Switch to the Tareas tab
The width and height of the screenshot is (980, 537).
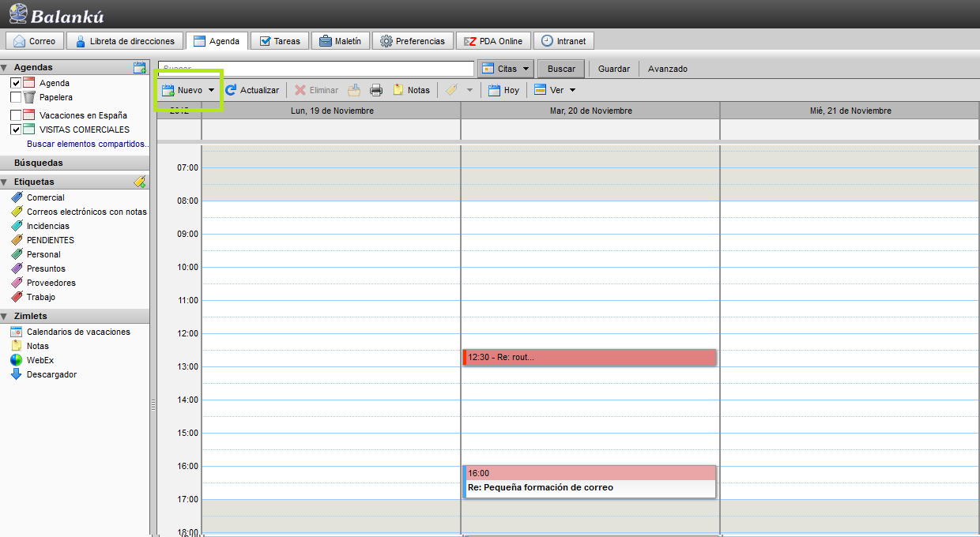click(280, 41)
